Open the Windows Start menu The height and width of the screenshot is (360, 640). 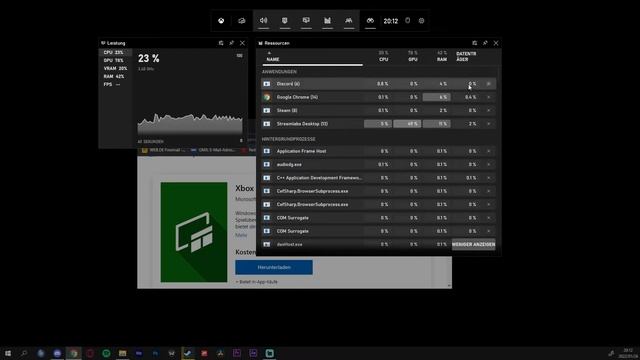8,353
